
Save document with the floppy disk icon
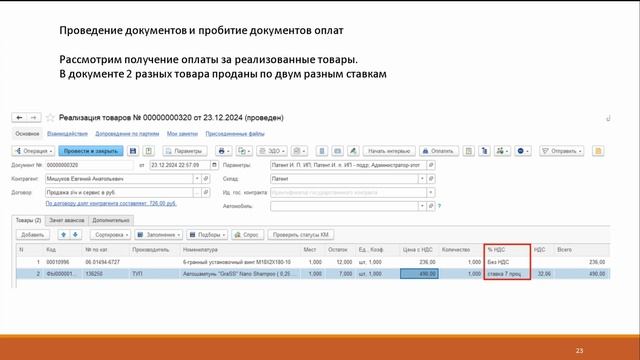click(133, 151)
